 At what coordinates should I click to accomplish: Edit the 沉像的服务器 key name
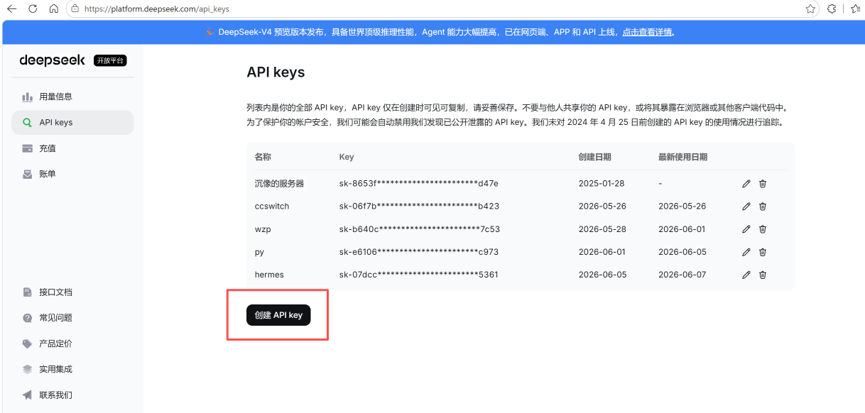click(746, 184)
